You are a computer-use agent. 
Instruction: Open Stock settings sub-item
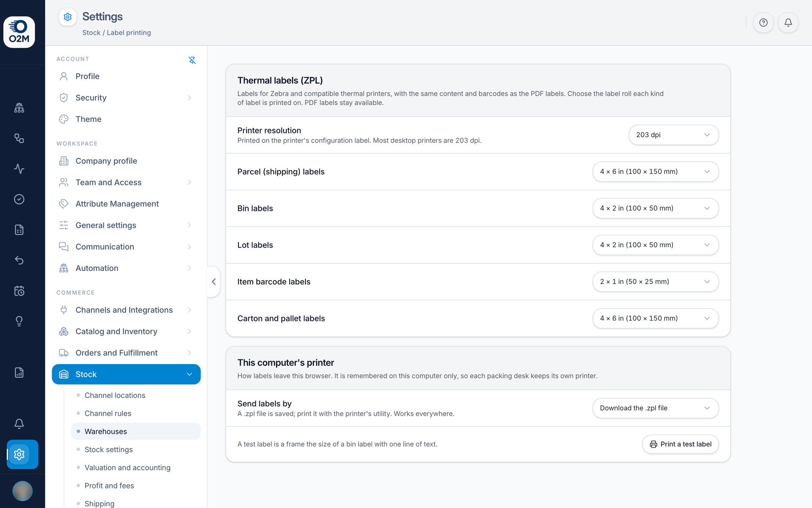136,450
